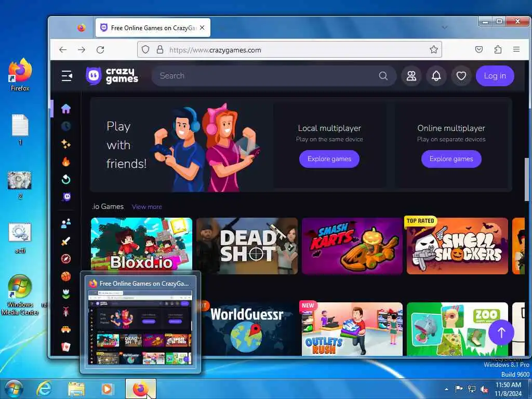Select the Windows Media Center desktop icon
Viewport: 532px width, 399px height.
pos(20,295)
